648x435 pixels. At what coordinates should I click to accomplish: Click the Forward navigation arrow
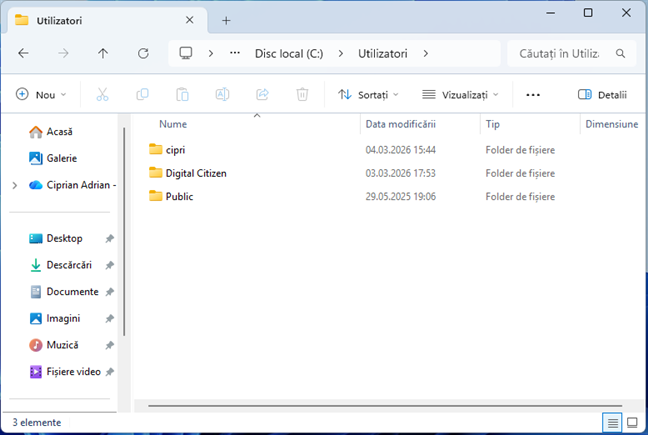tap(63, 53)
